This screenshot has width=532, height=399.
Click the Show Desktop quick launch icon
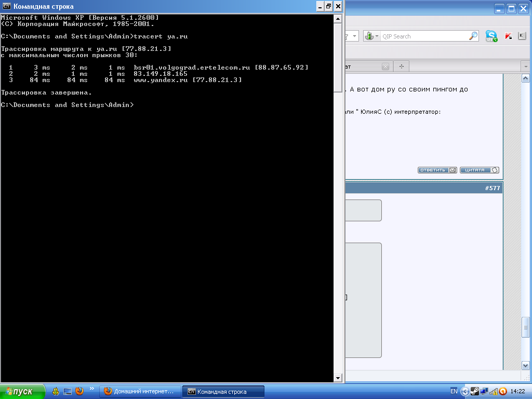pos(68,391)
